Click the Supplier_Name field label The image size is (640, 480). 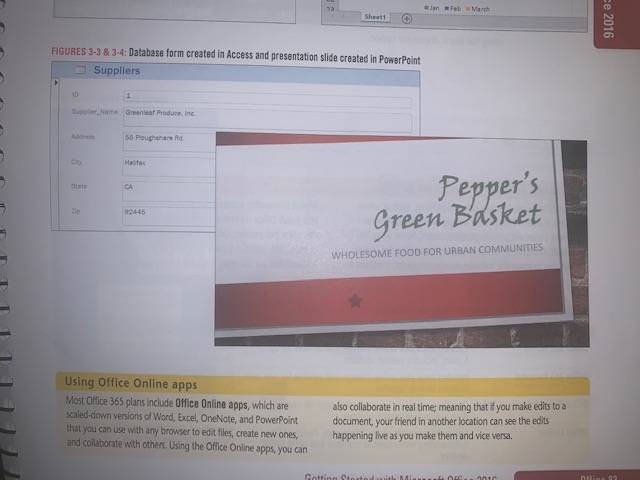[x=95, y=111]
